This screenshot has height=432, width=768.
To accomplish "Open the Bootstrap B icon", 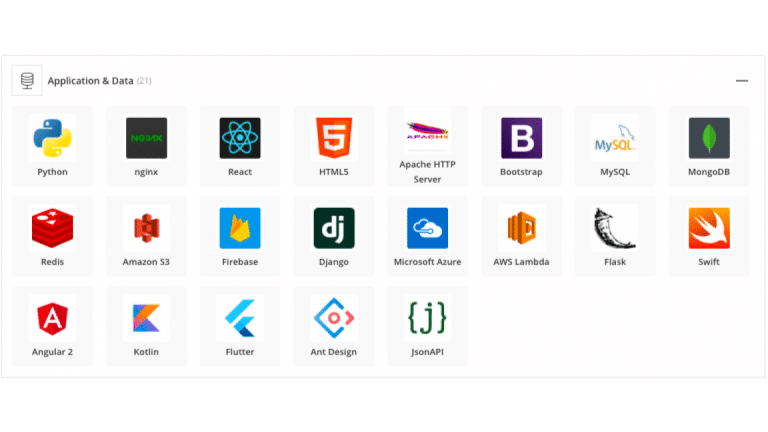I will click(521, 138).
